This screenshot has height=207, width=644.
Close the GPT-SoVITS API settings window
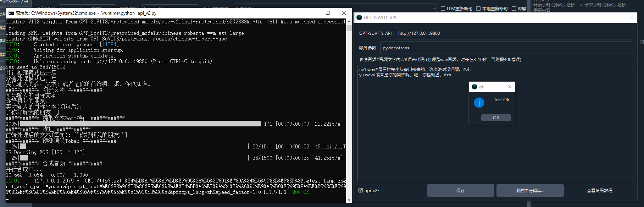point(632,17)
